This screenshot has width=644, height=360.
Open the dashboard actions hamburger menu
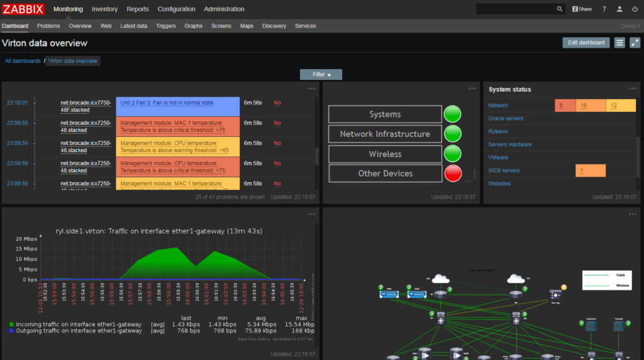[619, 43]
